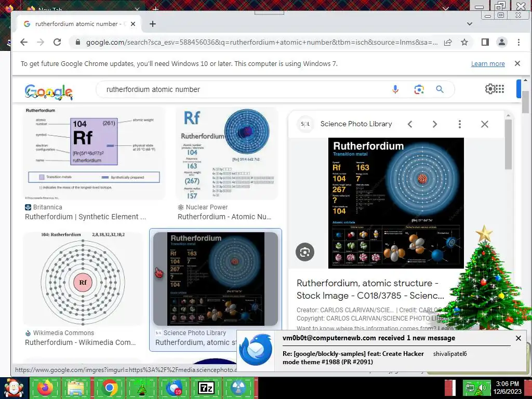The height and width of the screenshot is (399, 532).
Task: Click the volume speaker tray icon
Action: (x=482, y=388)
